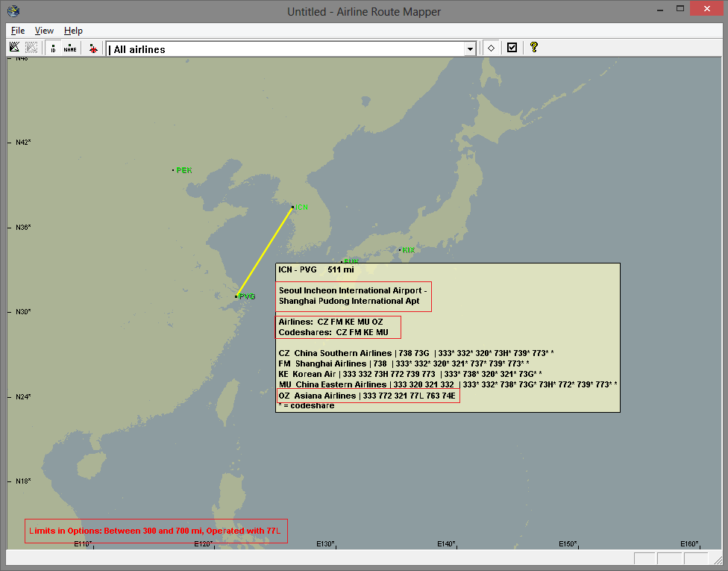Click the E160° longitude label

[x=689, y=544]
